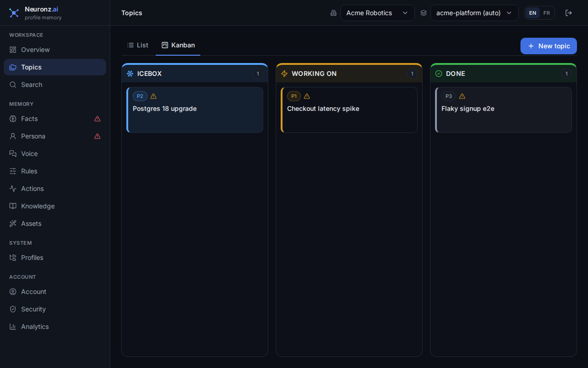
Task: Click warning icon on Flaky signup e2e
Action: (x=462, y=96)
